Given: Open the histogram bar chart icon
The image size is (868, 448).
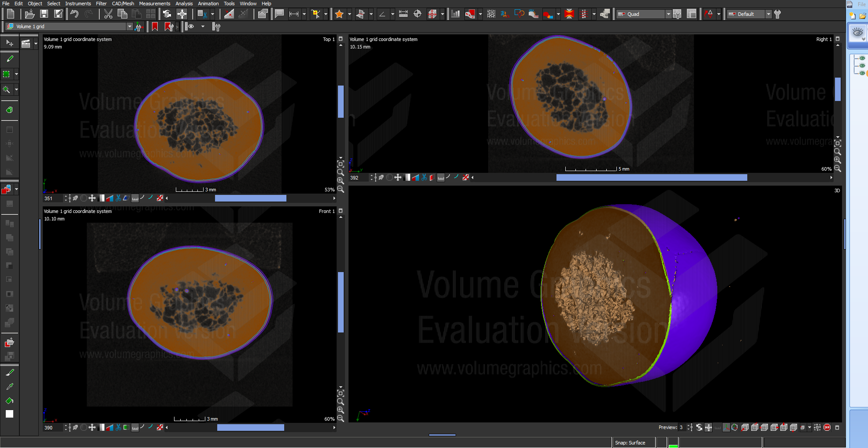Looking at the screenshot, I should click(x=456, y=14).
